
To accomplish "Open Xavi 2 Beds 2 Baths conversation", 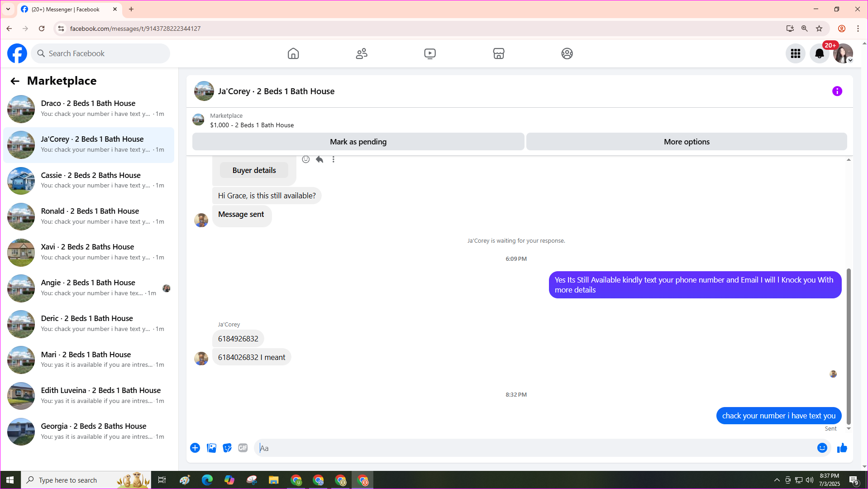I will 89,252.
